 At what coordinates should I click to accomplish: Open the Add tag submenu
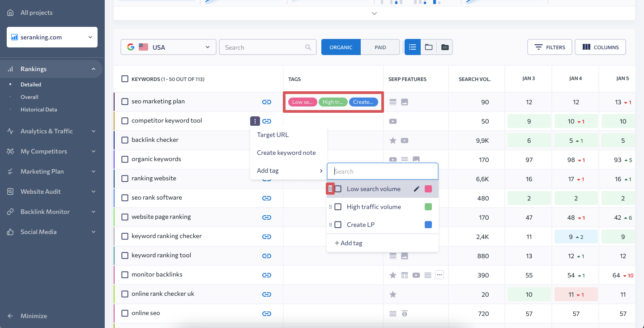tap(289, 170)
